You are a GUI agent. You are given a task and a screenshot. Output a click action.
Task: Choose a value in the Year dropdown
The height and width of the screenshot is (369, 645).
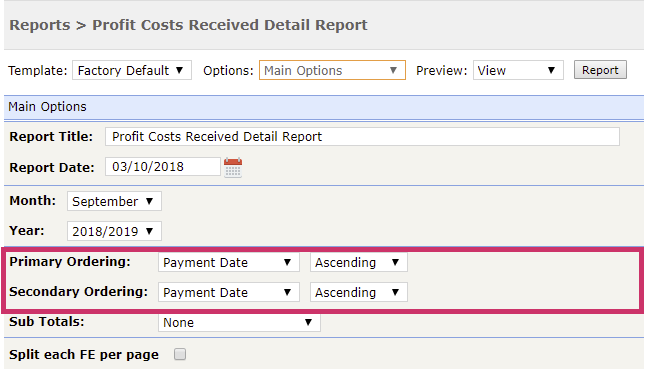point(114,231)
